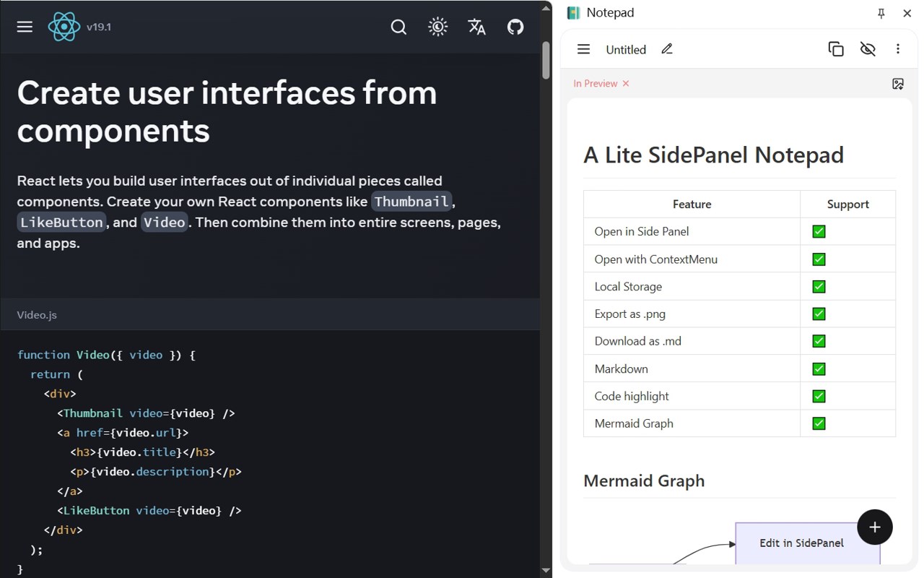Screen dimensions: 924x578
Task: Open the translations language icon
Action: pyautogui.click(x=476, y=27)
